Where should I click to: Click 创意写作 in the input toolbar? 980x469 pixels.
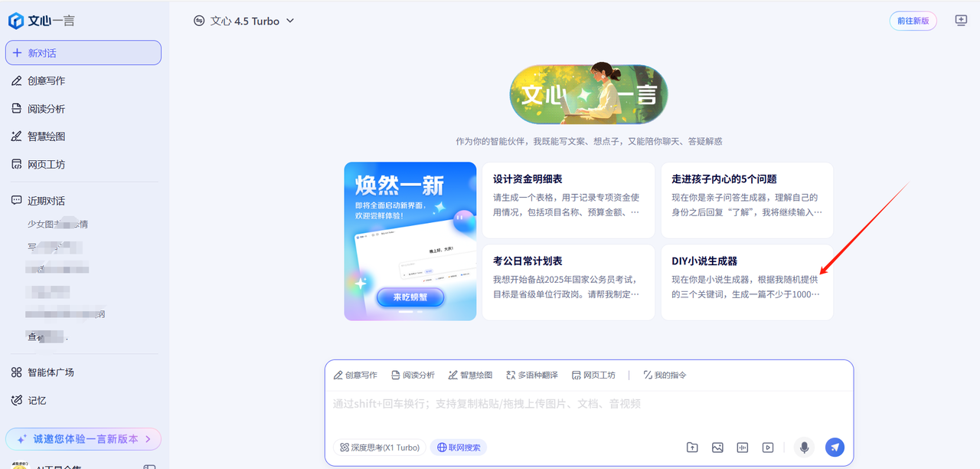pos(355,375)
